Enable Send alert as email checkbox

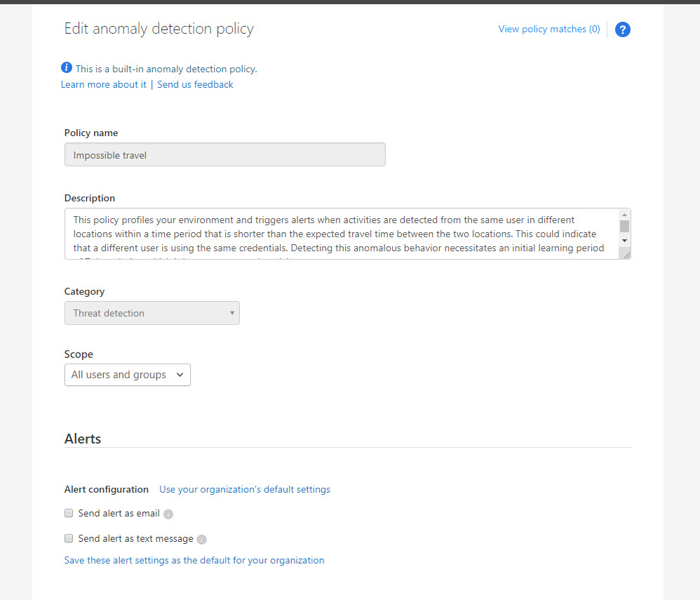(x=69, y=513)
